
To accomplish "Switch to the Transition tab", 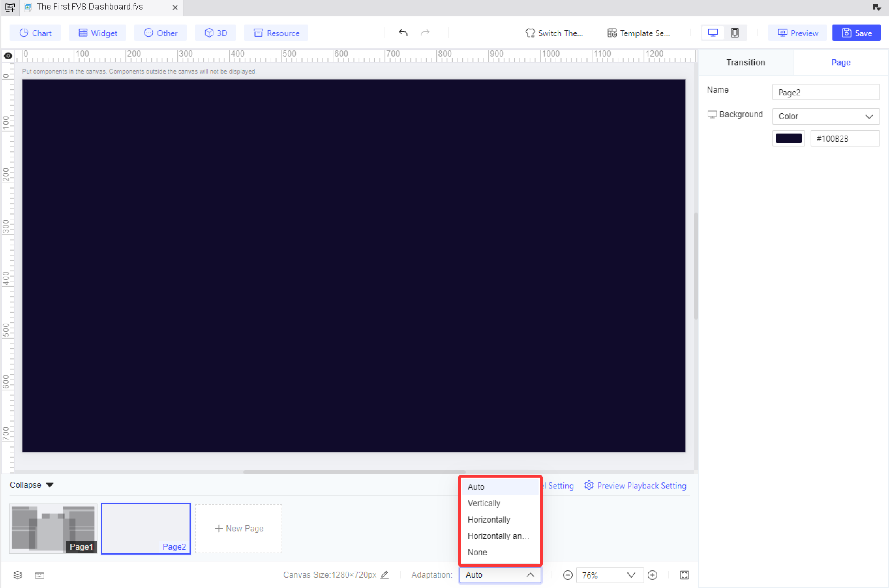I will tap(746, 62).
